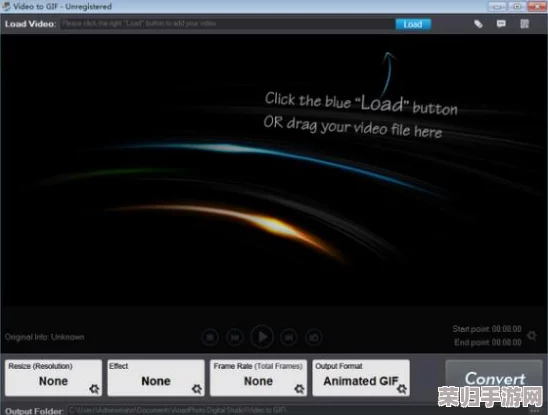Screen dimensions: 548x415
Task: Click the document icon in top toolbar
Action: click(524, 24)
